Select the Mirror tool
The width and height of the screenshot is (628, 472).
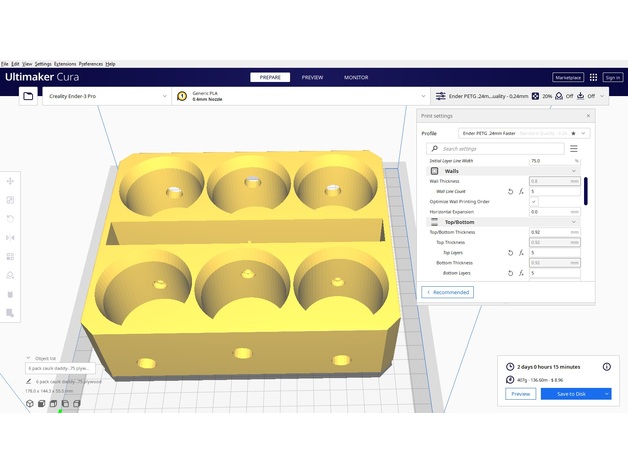tap(10, 238)
